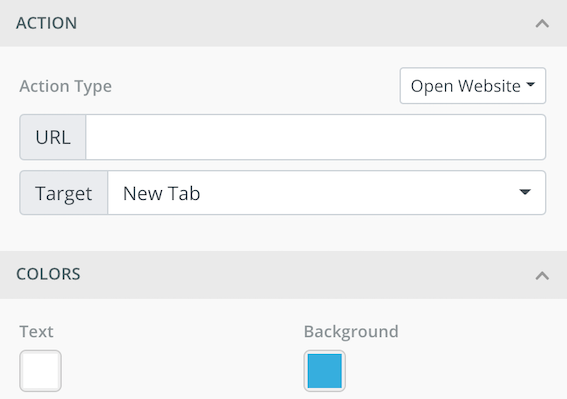The width and height of the screenshot is (567, 399).
Task: Collapse the ACTION section chevron
Action: 542,24
